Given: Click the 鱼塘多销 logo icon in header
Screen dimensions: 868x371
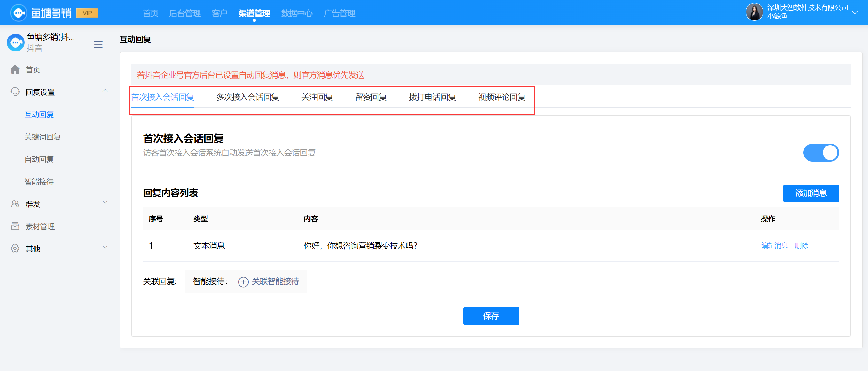Looking at the screenshot, I should click(19, 13).
